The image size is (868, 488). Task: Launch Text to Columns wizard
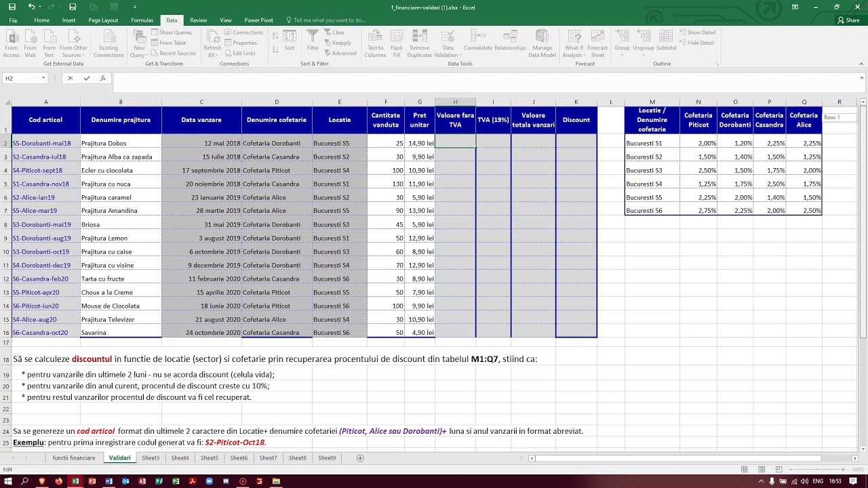[x=375, y=43]
